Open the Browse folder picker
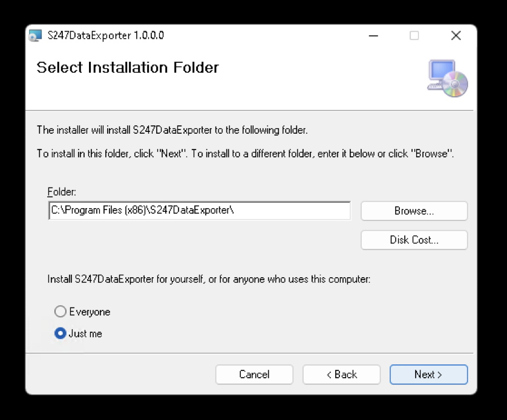Image resolution: width=507 pixels, height=420 pixels. click(414, 211)
